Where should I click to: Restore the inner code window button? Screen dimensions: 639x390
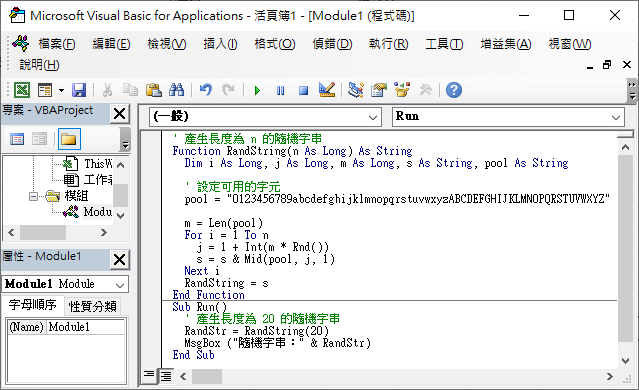[x=607, y=65]
